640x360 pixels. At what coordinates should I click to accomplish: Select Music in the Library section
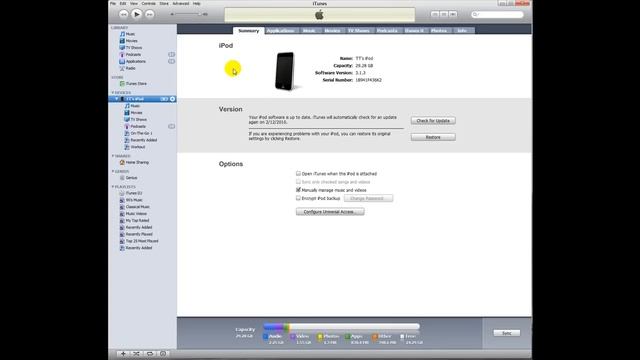[x=127, y=34]
